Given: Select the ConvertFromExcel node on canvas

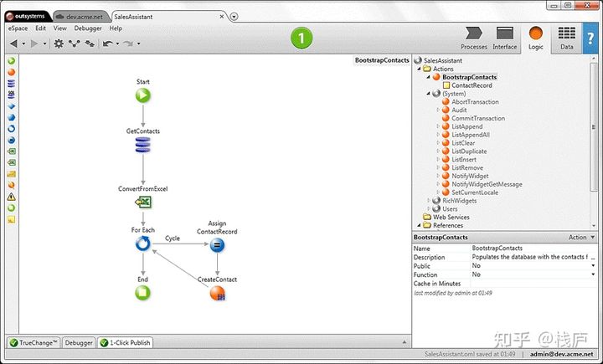Looking at the screenshot, I should point(143,203).
